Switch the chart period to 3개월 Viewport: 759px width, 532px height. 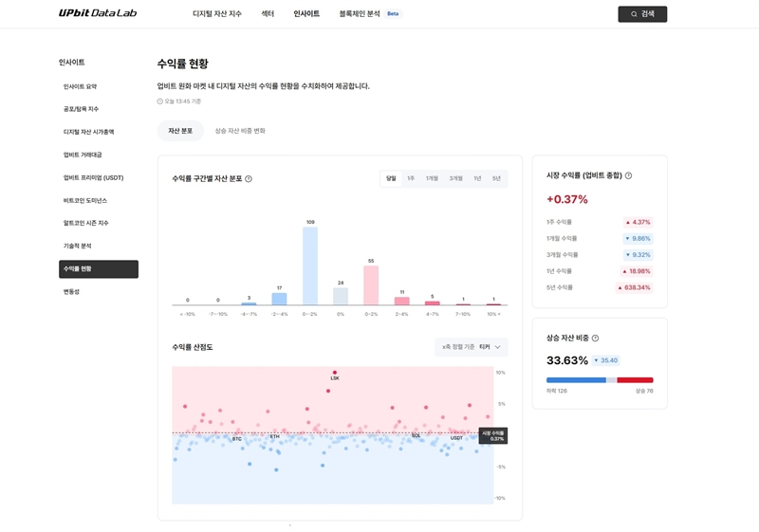[x=455, y=178]
